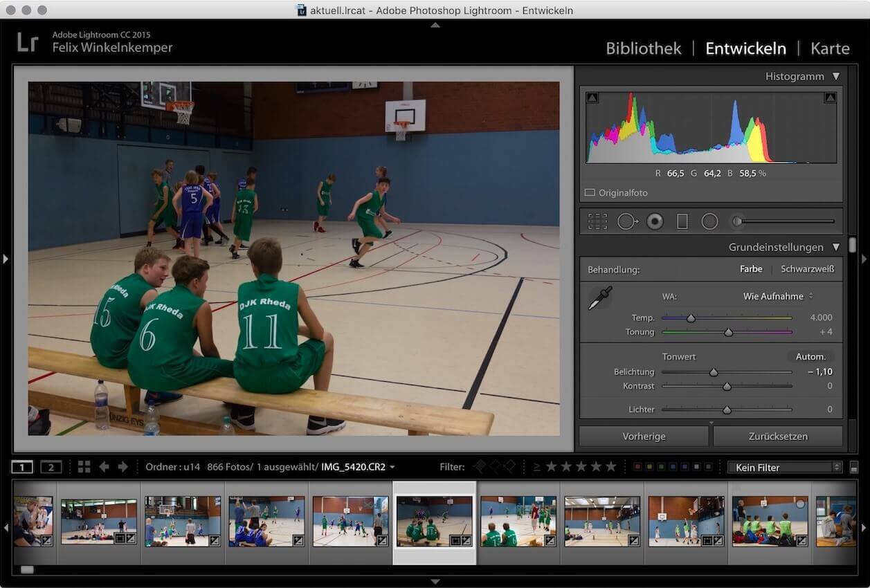Image resolution: width=870 pixels, height=588 pixels.
Task: Activate the Graduated Filter tool
Action: tap(682, 221)
